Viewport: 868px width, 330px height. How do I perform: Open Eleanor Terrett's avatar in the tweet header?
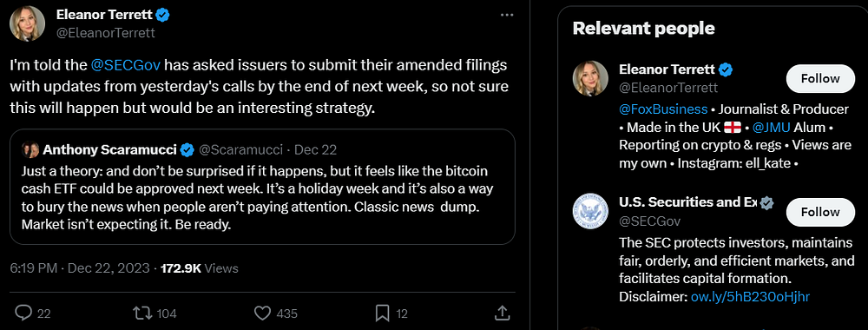click(x=27, y=23)
